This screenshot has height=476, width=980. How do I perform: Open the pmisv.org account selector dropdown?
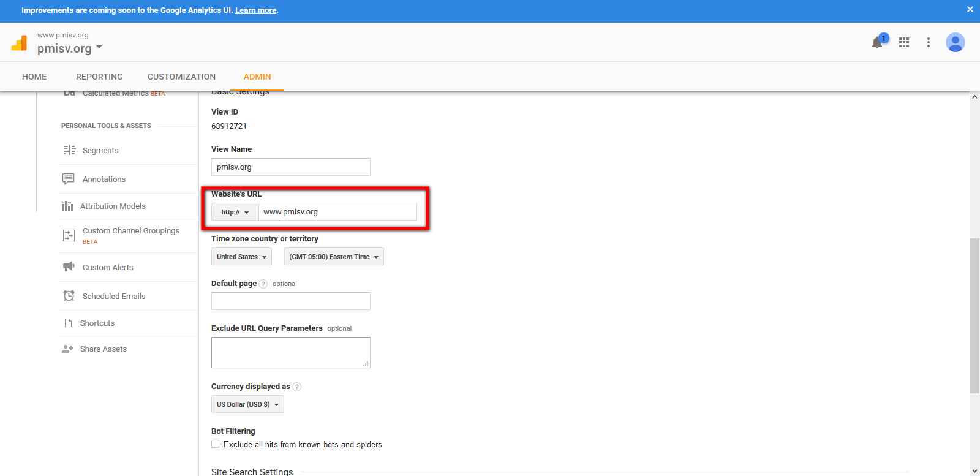70,48
